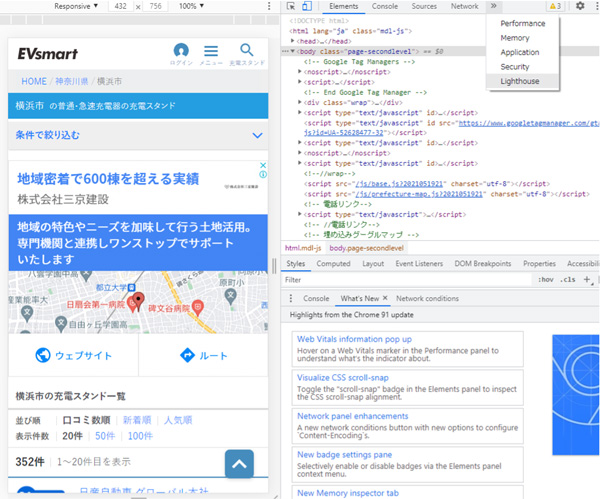This screenshot has height=499, width=600.
Task: Click the HOME breadcrumb link
Action: (x=34, y=81)
